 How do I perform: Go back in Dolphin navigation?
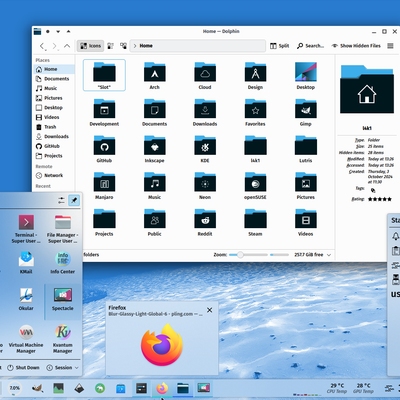coord(42,46)
